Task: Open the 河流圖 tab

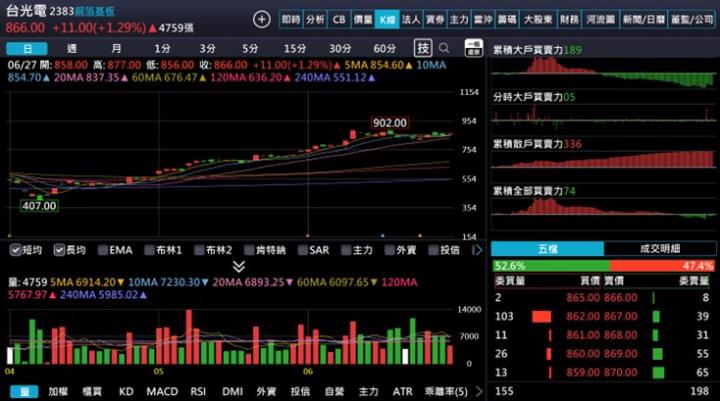Action: pos(601,19)
